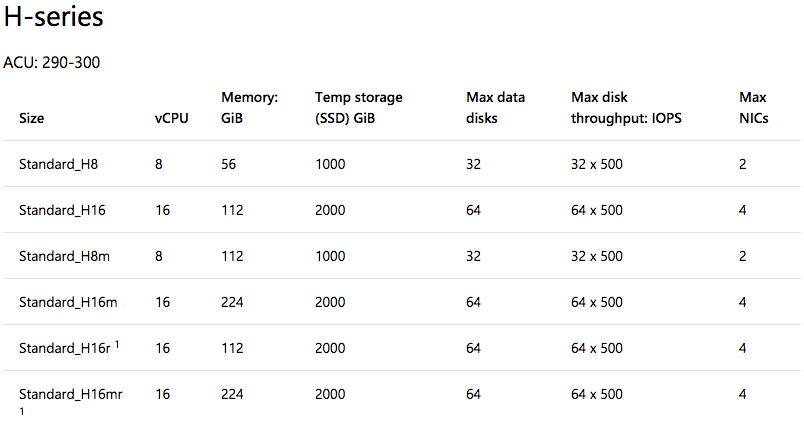Click the 32 x 500 throughput for Standard_H8m
The image size is (804, 425).
[597, 256]
